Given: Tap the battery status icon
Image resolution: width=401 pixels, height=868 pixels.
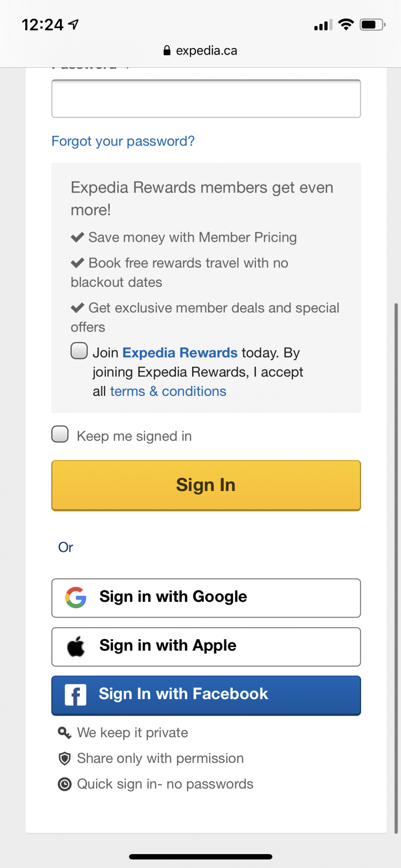Looking at the screenshot, I should click(x=372, y=25).
